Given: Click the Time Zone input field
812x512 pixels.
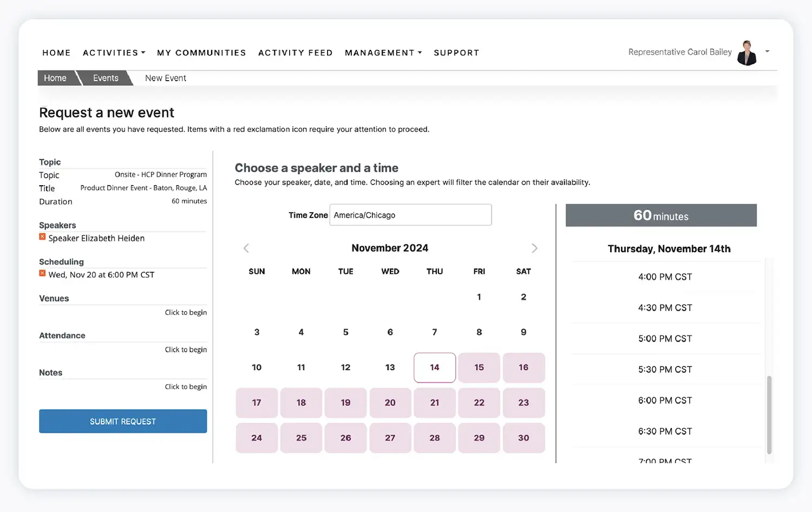Looking at the screenshot, I should 410,215.
